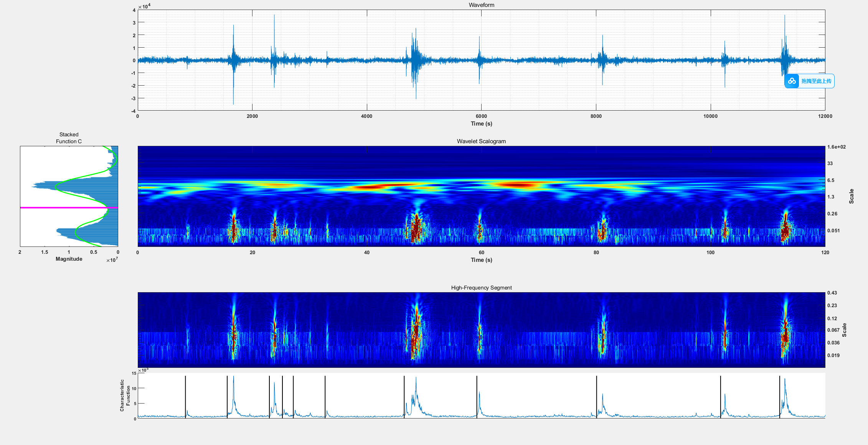
Task: Select the Wavelet Scalogram plot title
Action: coord(481,141)
